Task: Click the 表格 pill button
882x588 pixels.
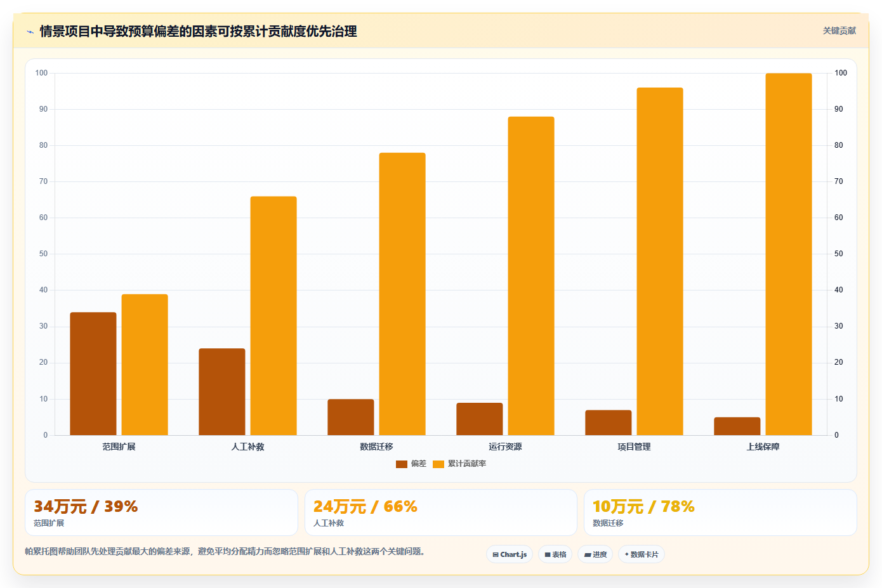Action: coord(555,554)
